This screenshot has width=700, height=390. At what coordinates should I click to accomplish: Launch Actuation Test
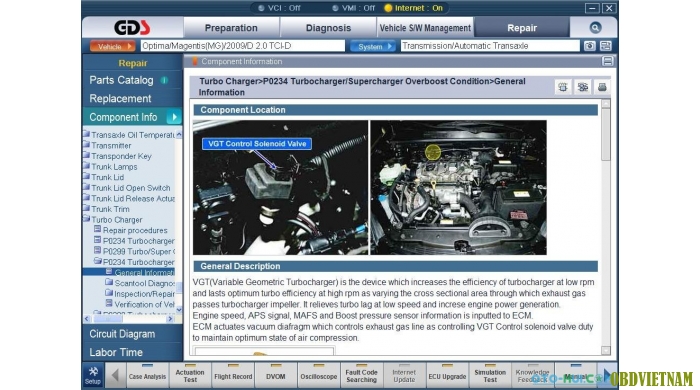pos(190,375)
